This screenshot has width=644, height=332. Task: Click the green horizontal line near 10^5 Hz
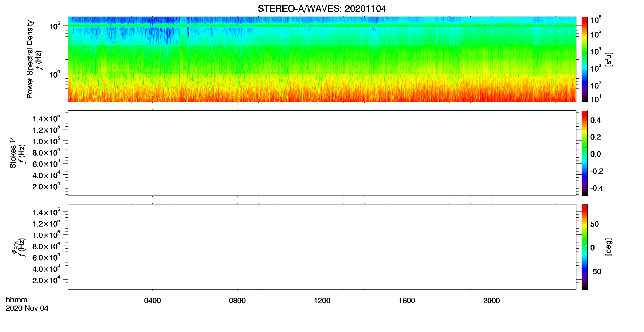pyautogui.click(x=322, y=26)
